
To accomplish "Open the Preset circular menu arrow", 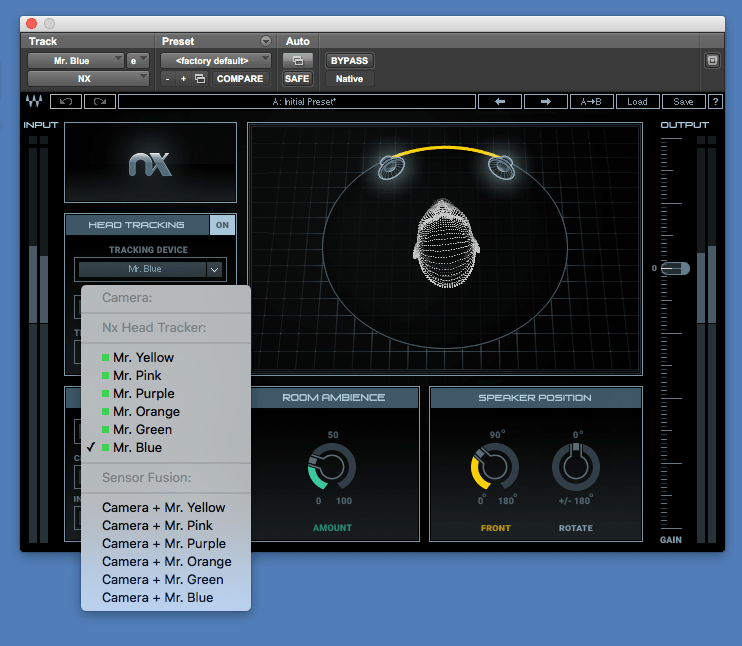I will point(266,41).
